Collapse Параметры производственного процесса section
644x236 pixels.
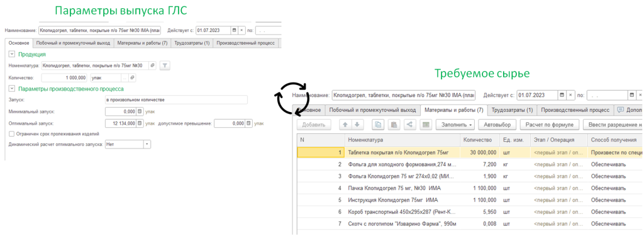coord(11,88)
